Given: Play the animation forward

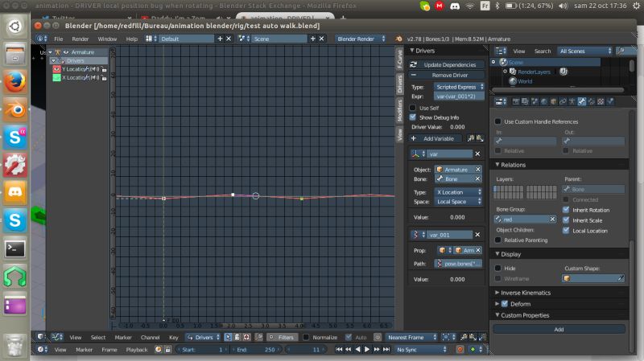Looking at the screenshot, I should pyautogui.click(x=367, y=350).
